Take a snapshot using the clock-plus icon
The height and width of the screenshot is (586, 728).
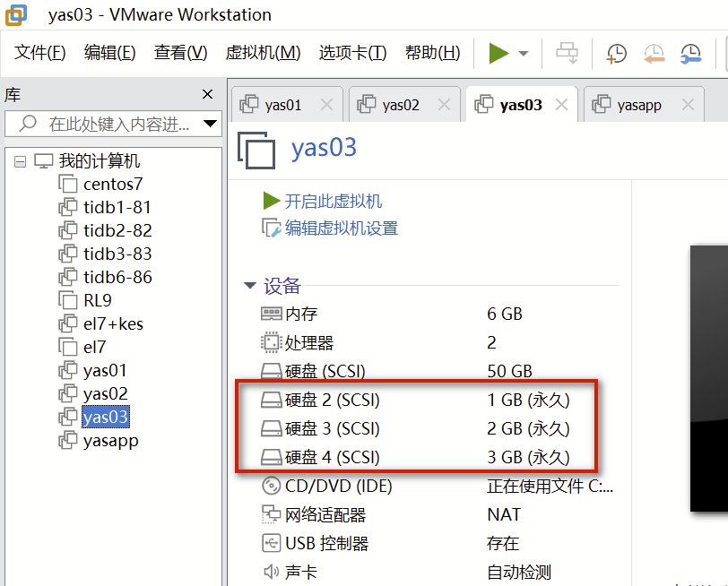[x=616, y=54]
